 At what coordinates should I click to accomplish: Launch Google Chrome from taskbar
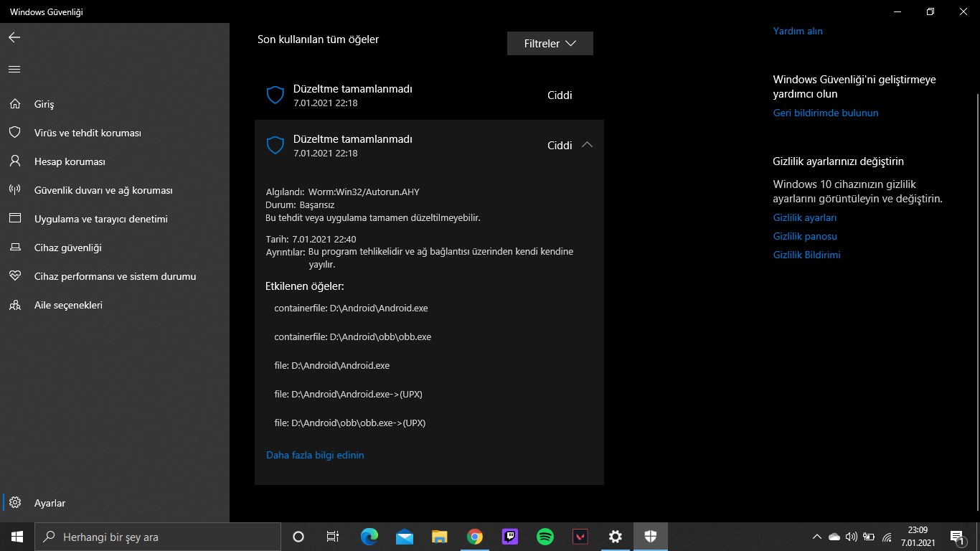(475, 537)
